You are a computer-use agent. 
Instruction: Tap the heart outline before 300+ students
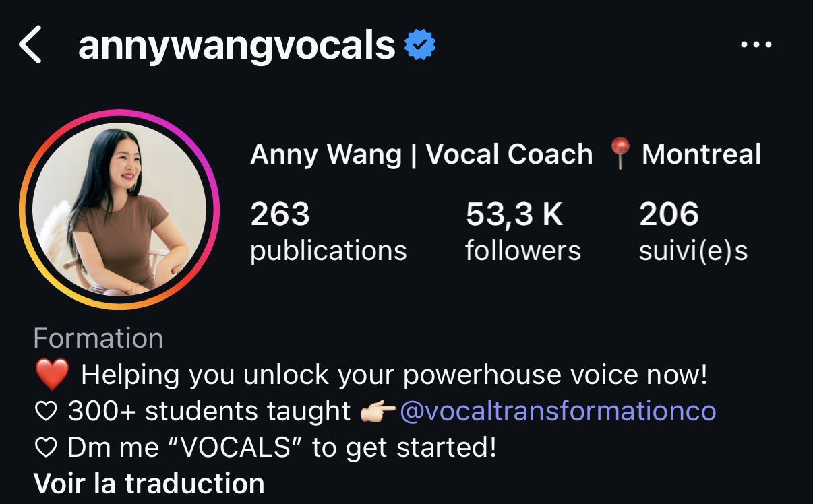(45, 412)
